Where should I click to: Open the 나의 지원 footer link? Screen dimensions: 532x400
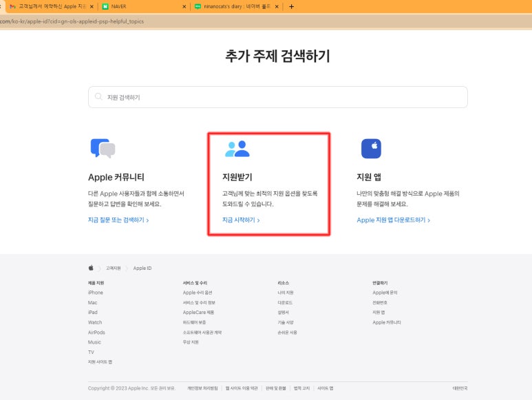(286, 293)
